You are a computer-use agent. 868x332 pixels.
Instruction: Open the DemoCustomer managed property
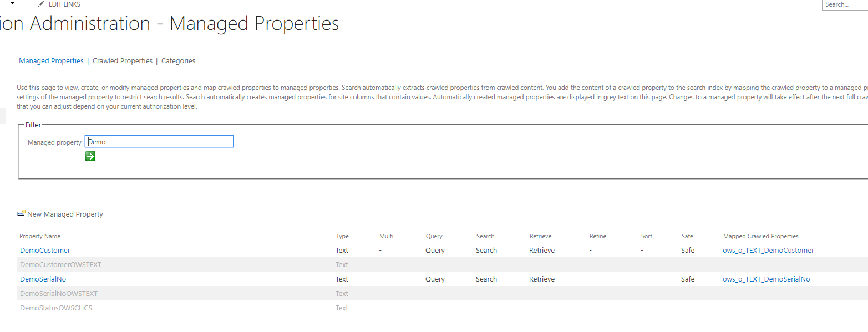point(45,250)
